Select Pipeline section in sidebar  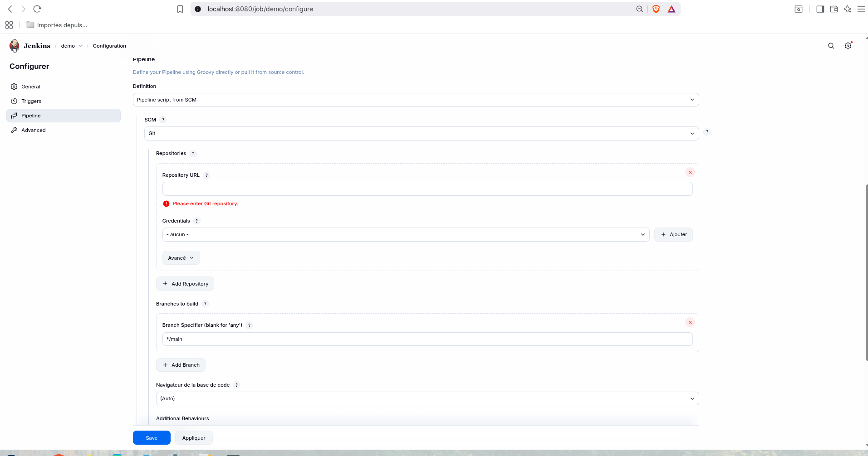click(x=64, y=116)
